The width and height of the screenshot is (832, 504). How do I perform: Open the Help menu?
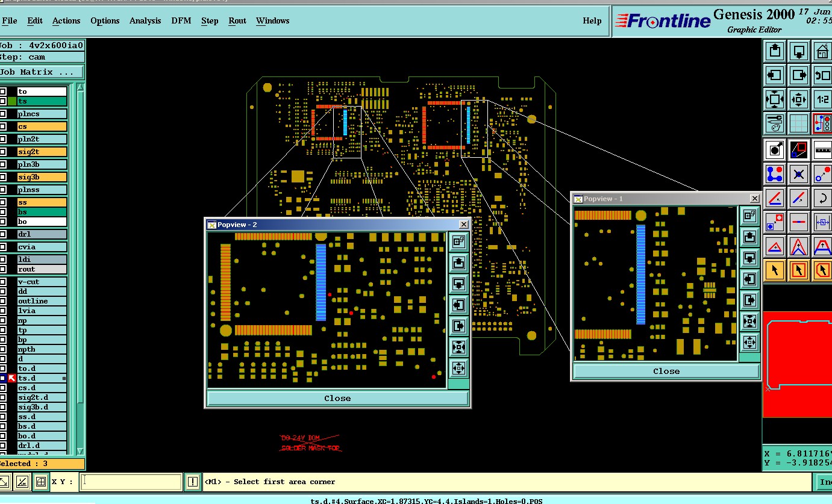tap(592, 20)
